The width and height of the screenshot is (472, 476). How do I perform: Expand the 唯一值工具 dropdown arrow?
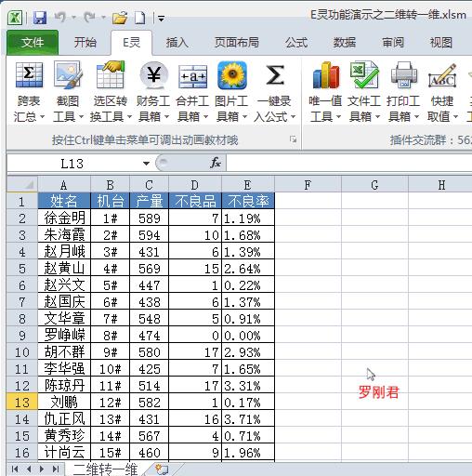(338, 117)
